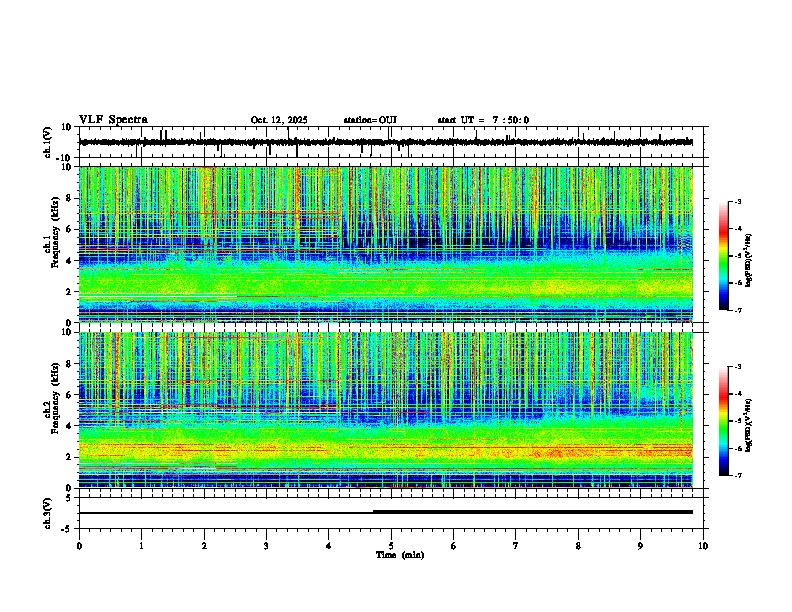
Task: Click the ch.1 frequency axis "2" tick label
Action: tap(70, 292)
